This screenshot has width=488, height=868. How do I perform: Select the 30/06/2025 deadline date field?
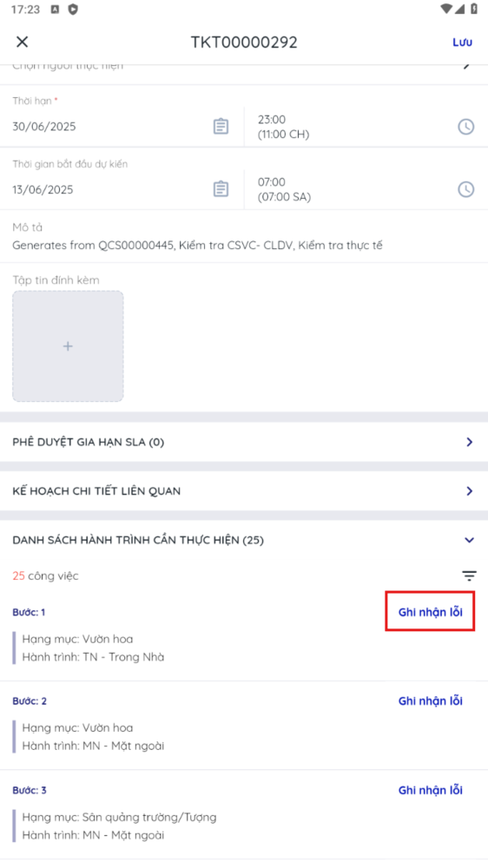tap(122, 126)
